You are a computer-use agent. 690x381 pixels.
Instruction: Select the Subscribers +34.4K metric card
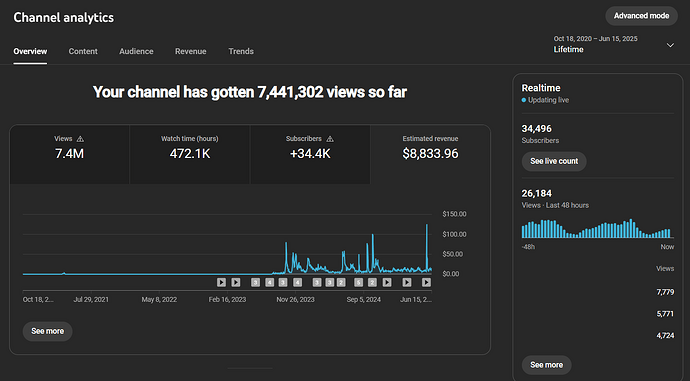tap(310, 154)
